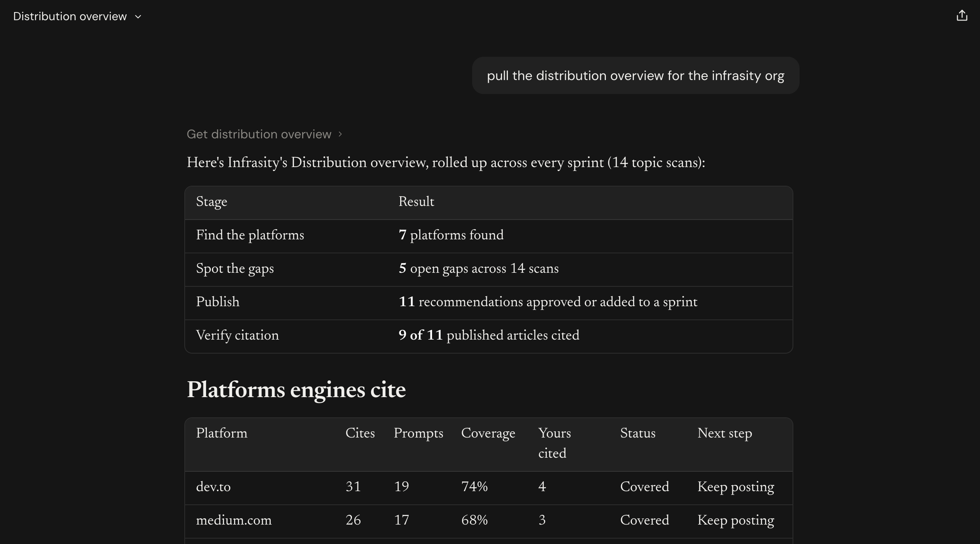
Task: Click the Covered status in dev.to row
Action: [644, 487]
